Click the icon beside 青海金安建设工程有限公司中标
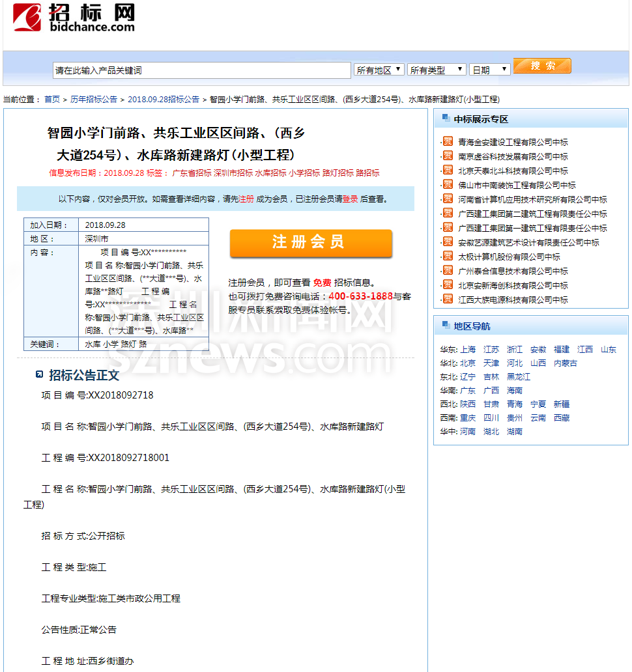 (448, 141)
